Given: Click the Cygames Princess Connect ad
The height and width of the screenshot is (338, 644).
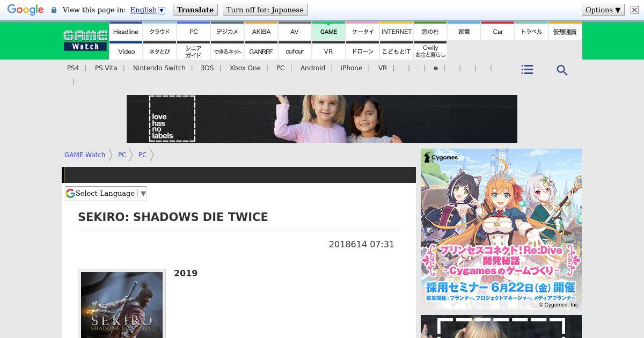Looking at the screenshot, I should point(501,229).
